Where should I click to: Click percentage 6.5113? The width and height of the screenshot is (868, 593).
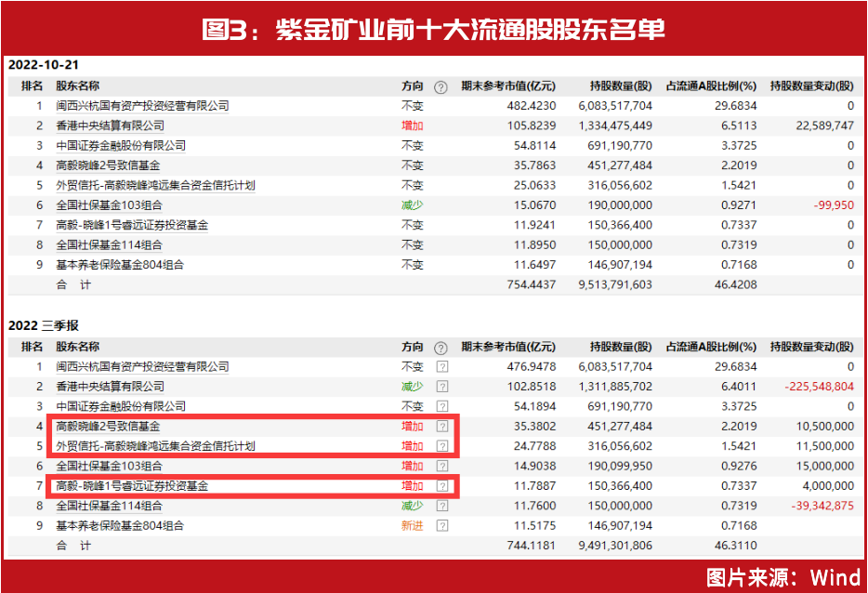coord(739,125)
